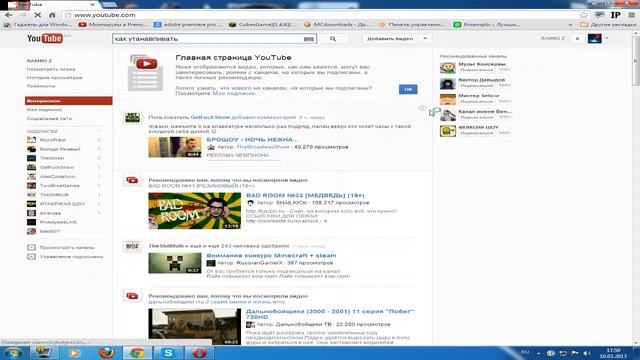Open the Windows Start button
640x360 pixels.
coord(13,353)
